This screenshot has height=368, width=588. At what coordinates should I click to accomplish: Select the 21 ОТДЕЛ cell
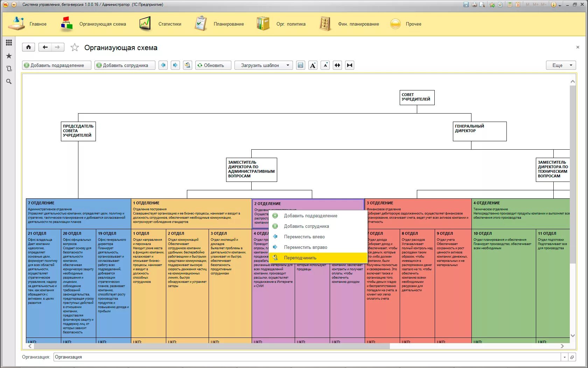point(43,284)
